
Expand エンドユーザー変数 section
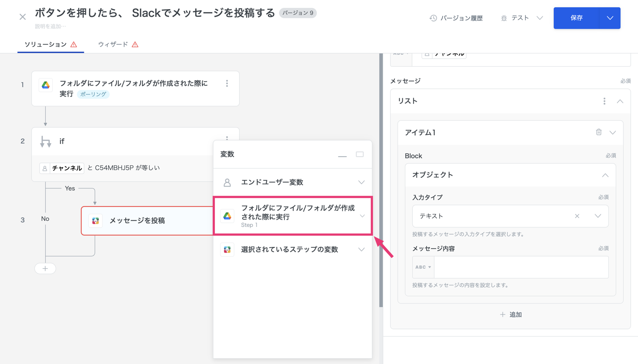coord(361,183)
